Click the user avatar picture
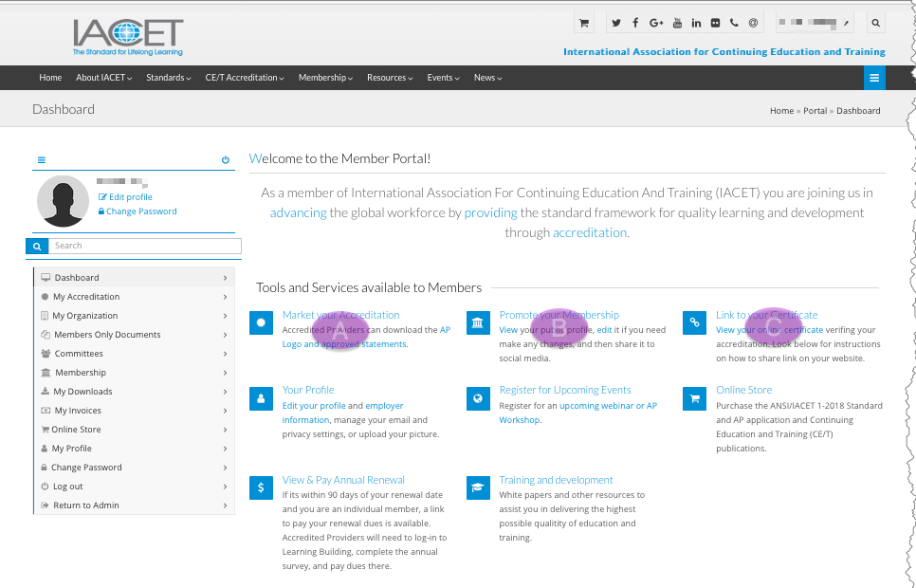The width and height of the screenshot is (916, 588). click(64, 201)
